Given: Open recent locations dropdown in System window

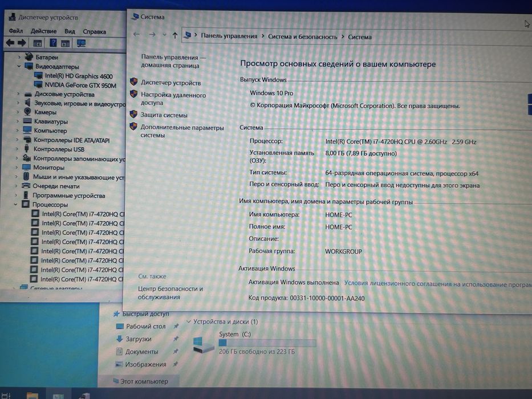Looking at the screenshot, I should tap(165, 35).
